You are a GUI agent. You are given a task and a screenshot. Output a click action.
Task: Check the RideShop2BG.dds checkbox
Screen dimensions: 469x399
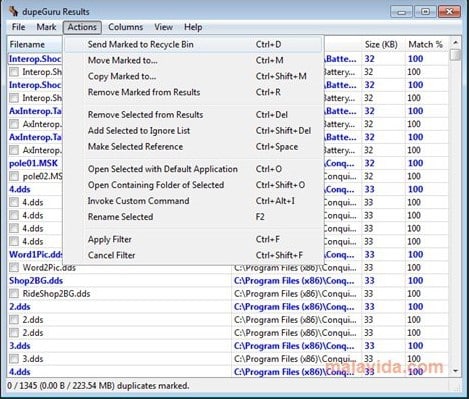point(14,294)
